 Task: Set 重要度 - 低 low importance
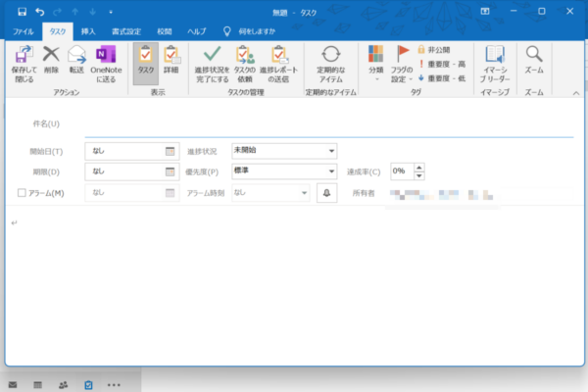[x=441, y=78]
